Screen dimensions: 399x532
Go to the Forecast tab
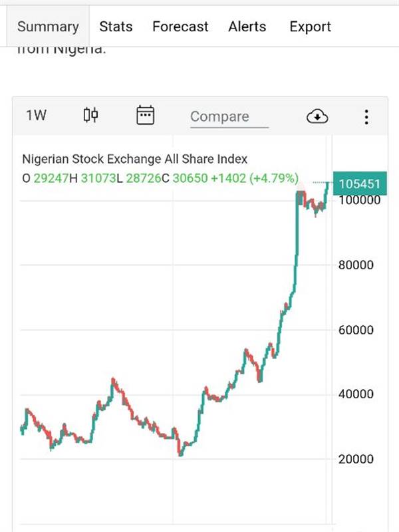(180, 27)
